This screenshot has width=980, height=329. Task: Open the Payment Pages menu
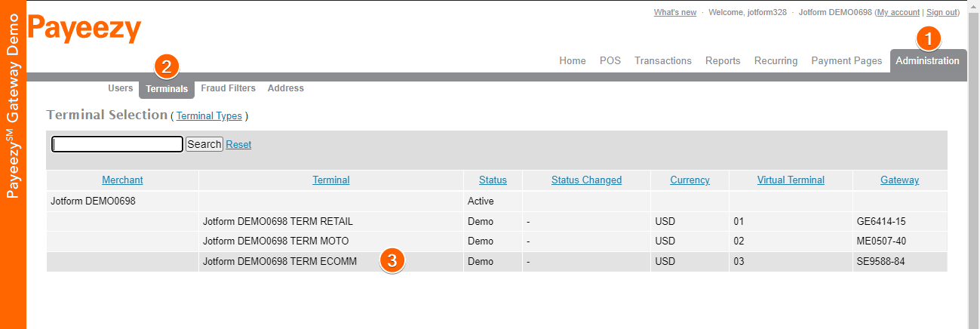point(846,61)
